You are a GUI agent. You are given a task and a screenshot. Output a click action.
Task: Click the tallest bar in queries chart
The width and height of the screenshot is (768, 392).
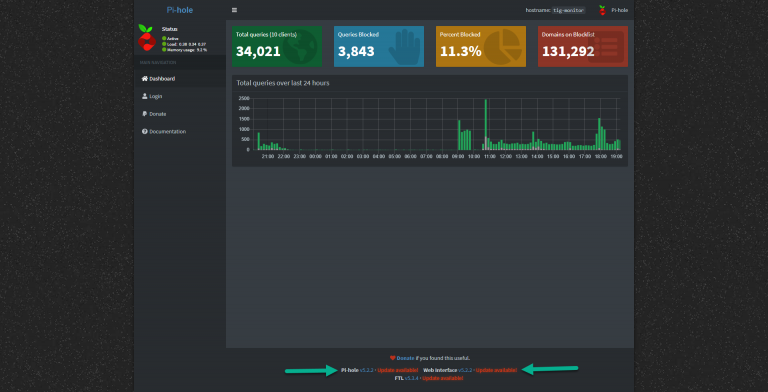[485, 124]
